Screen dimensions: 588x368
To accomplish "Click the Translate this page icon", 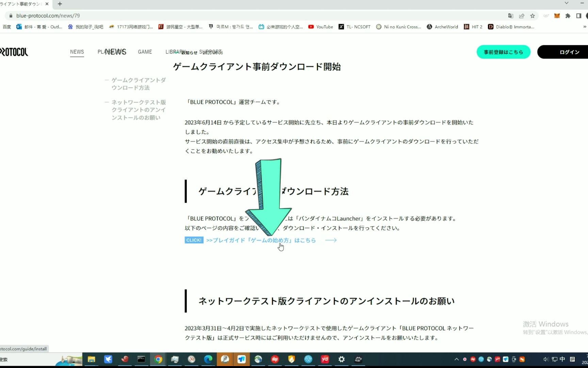I will coord(510,16).
